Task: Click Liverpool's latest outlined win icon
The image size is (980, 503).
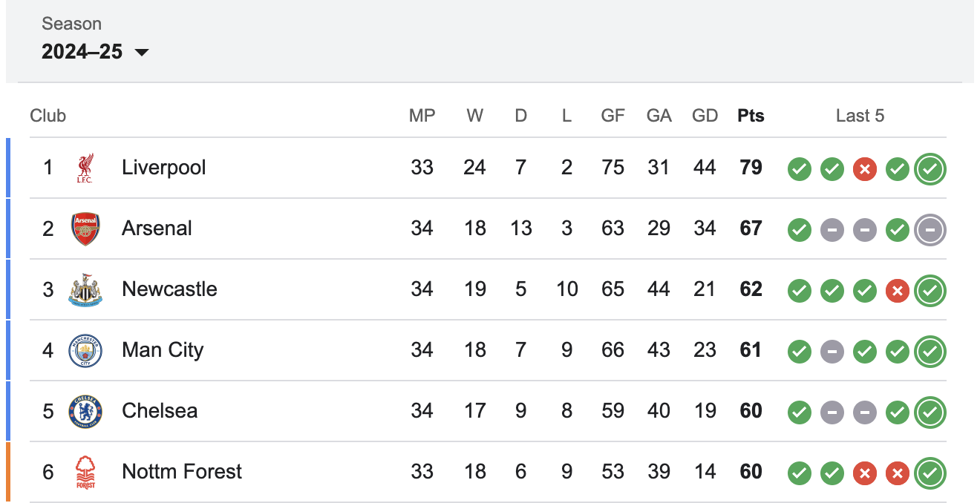Action: coord(930,169)
